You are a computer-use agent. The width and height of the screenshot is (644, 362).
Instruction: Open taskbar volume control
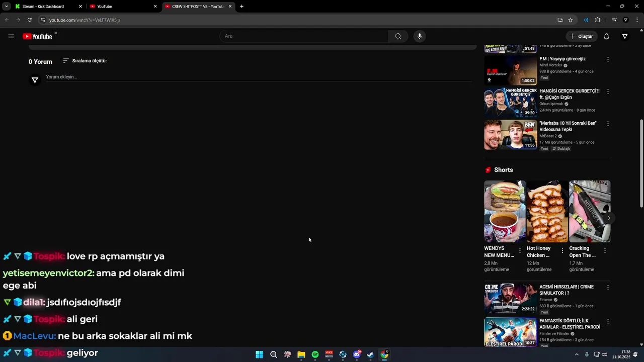point(604,354)
